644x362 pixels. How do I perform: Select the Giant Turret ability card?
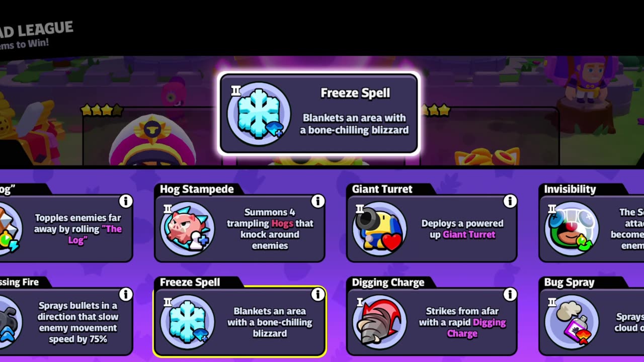coord(432,223)
